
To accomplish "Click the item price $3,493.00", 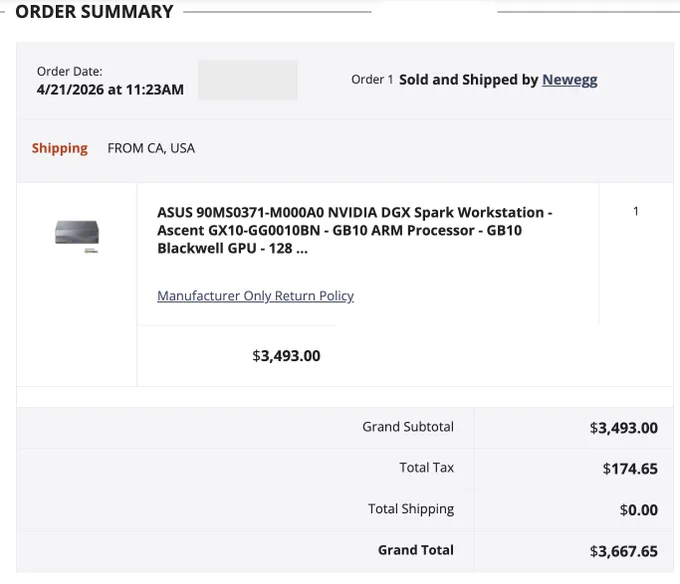I will pos(286,356).
